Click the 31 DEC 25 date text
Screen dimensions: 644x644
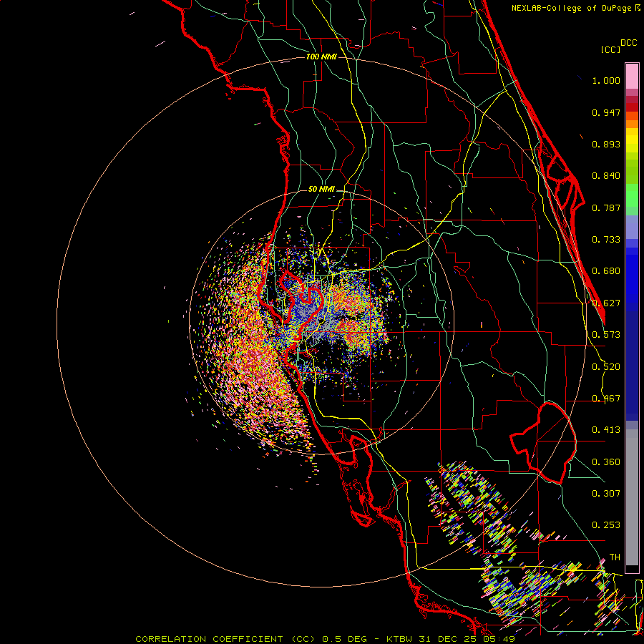pos(448,639)
